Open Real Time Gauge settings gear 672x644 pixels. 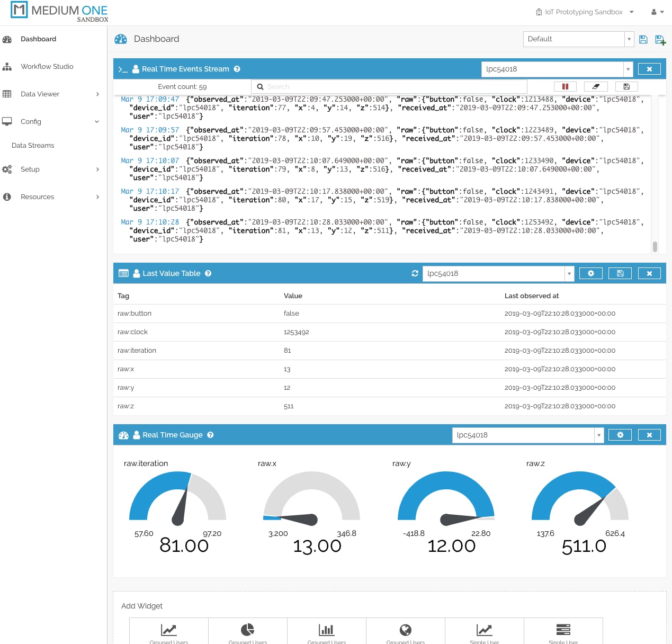[620, 434]
